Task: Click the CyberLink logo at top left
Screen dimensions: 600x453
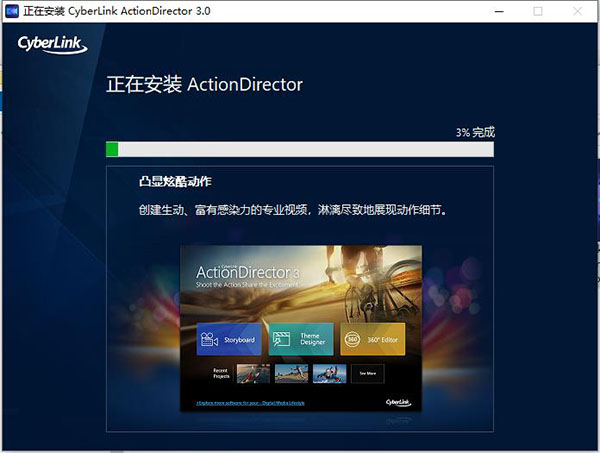Action: click(x=52, y=44)
